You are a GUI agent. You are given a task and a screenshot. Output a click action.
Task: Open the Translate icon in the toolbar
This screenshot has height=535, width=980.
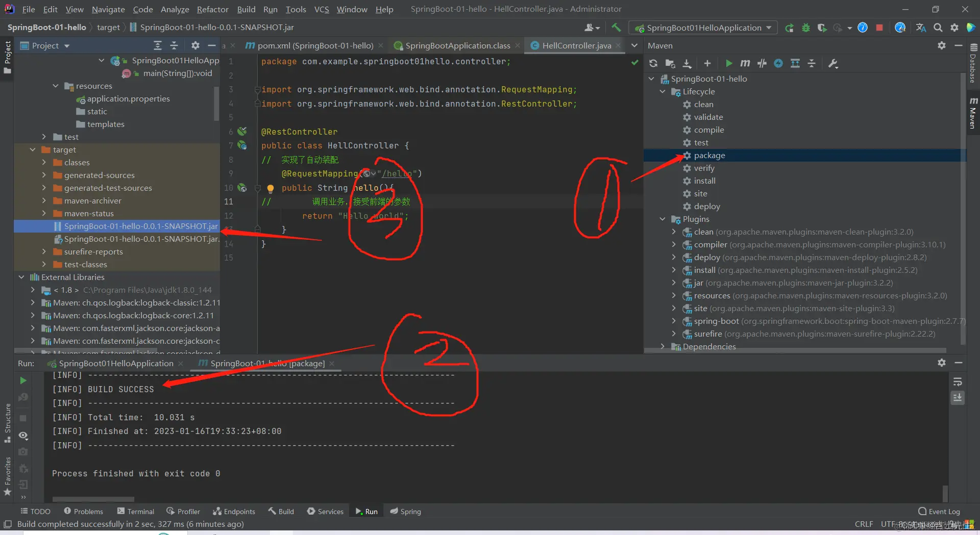[921, 28]
